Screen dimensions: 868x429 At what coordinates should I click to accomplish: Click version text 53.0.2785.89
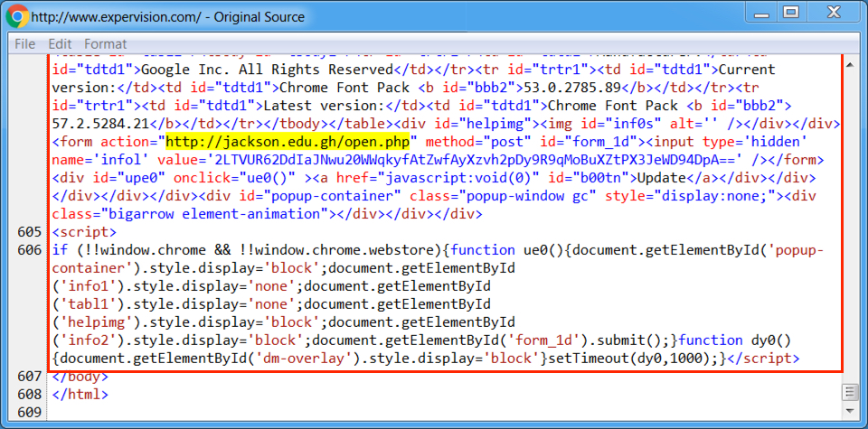[x=574, y=88]
